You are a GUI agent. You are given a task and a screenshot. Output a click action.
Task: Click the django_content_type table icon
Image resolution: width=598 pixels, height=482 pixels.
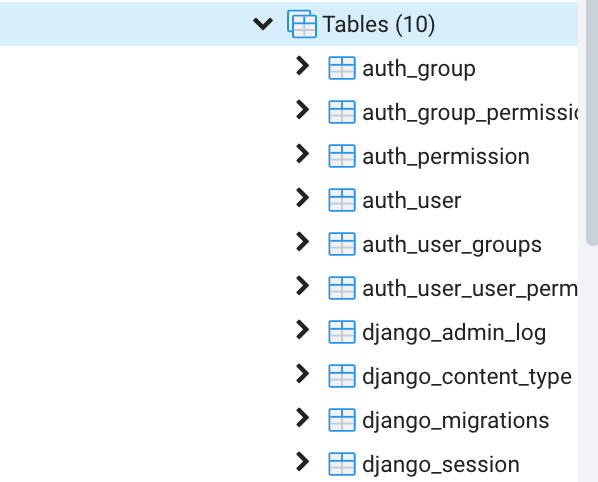pos(342,376)
